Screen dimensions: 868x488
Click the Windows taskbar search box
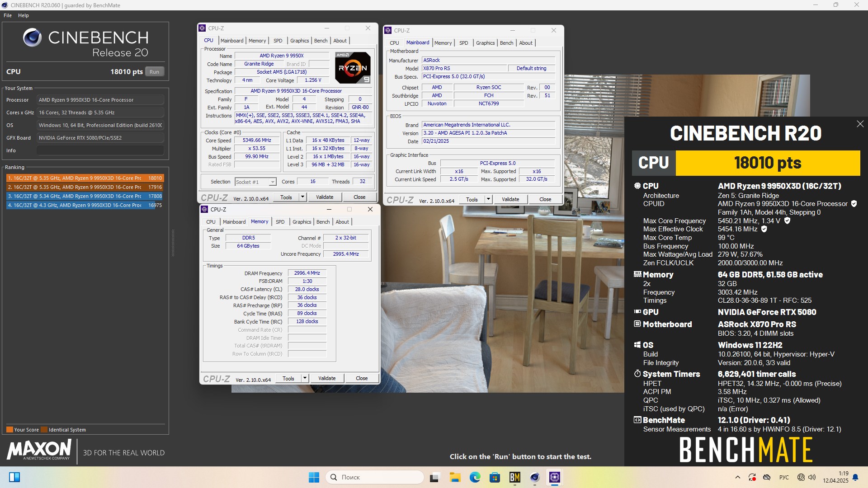(375, 477)
